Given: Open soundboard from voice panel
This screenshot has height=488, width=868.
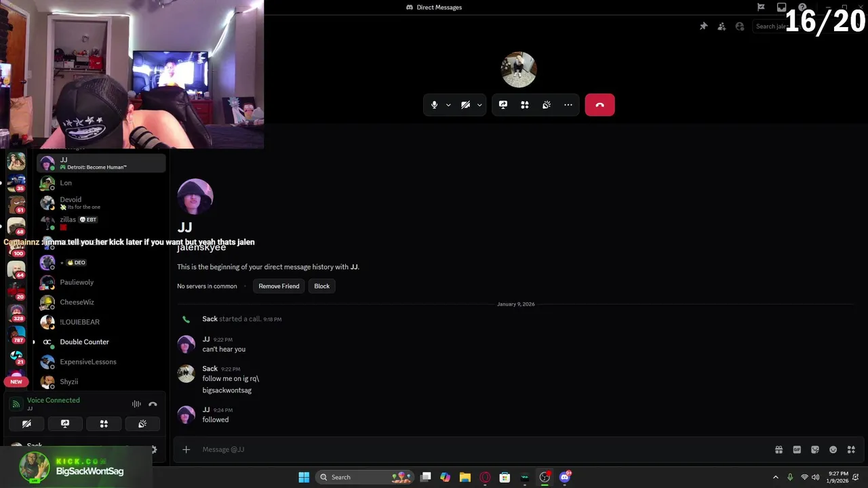Looking at the screenshot, I should coord(142,424).
